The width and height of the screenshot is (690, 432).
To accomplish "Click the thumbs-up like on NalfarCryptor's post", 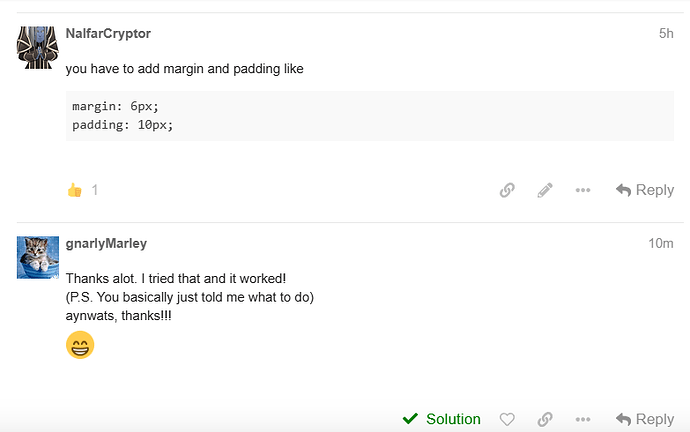I will tap(74, 190).
